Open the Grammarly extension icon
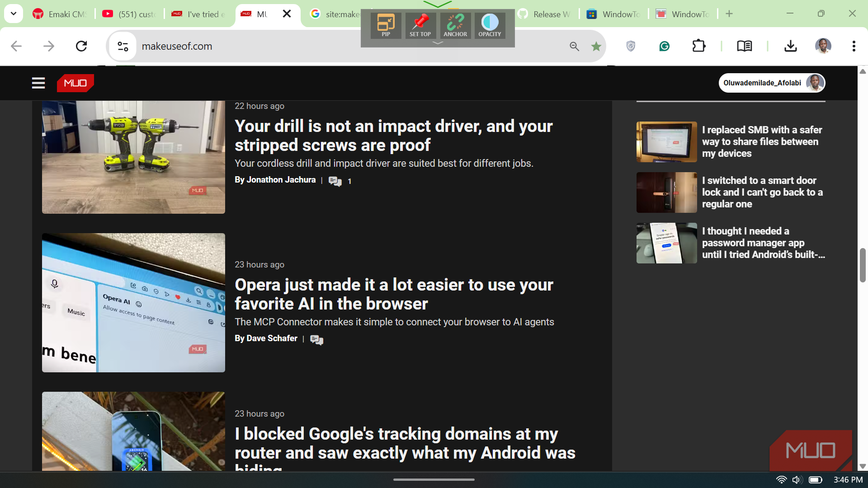This screenshot has width=868, height=488. click(x=664, y=46)
